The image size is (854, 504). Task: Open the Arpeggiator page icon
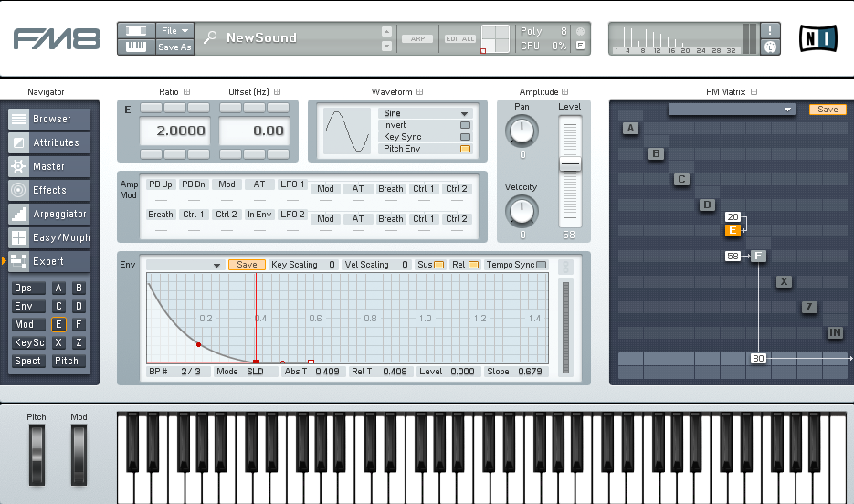click(x=18, y=214)
